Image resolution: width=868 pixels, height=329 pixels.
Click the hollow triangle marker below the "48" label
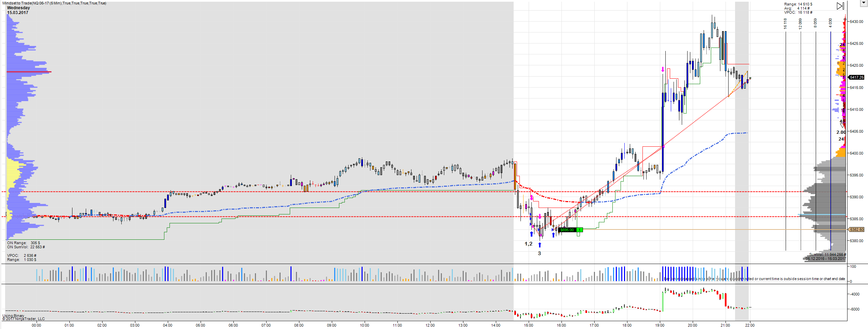tap(842, 126)
